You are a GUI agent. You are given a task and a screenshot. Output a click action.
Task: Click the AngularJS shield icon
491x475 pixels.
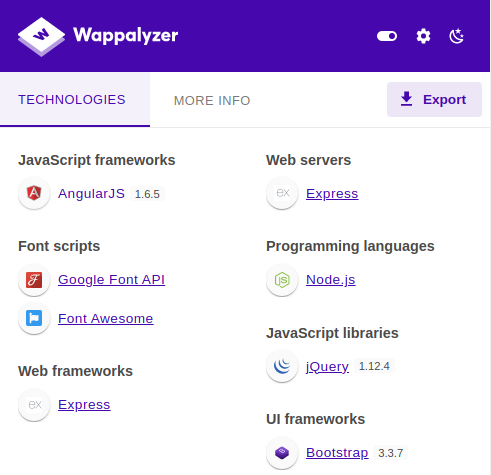pyautogui.click(x=34, y=193)
